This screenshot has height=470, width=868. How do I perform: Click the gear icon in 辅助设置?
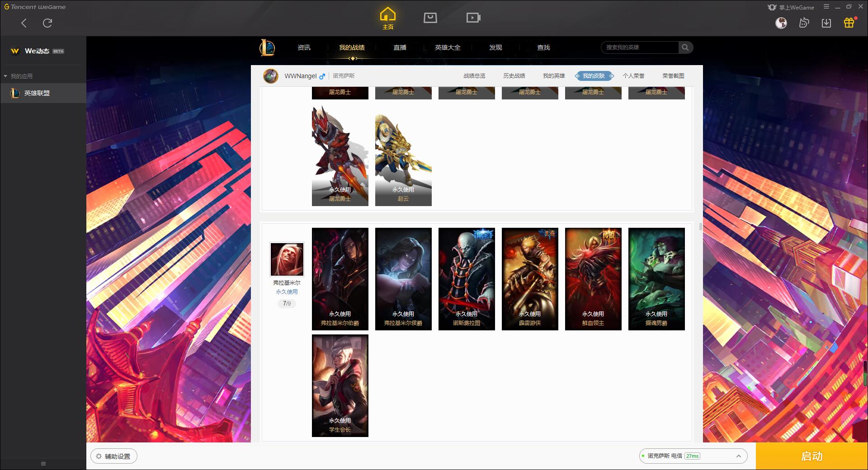(x=99, y=456)
